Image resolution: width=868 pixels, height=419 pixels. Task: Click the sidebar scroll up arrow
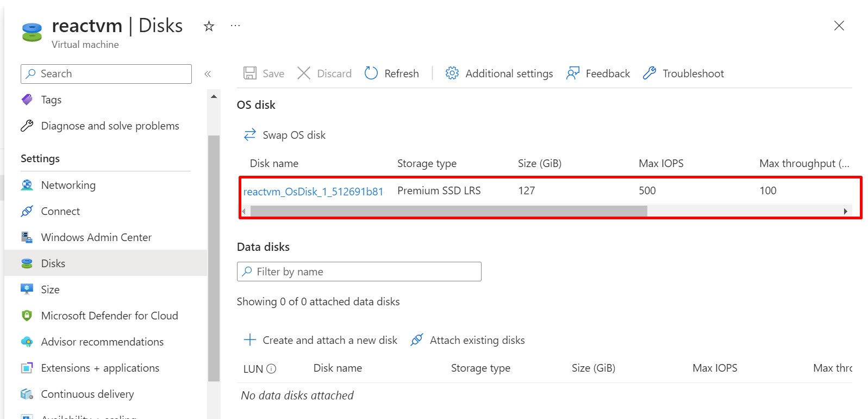coord(214,96)
